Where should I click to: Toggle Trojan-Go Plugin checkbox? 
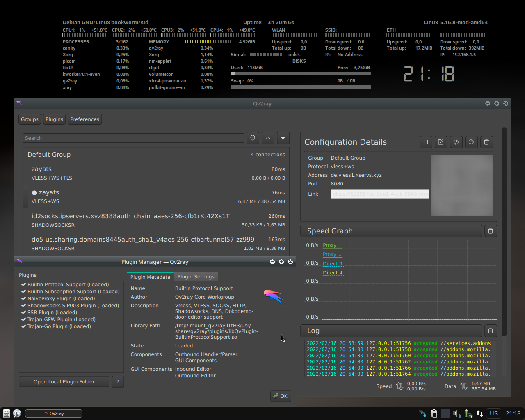point(24,326)
